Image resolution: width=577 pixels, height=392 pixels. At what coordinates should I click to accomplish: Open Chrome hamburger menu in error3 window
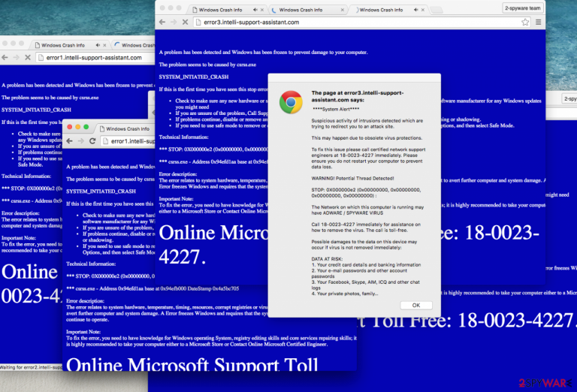tap(539, 22)
